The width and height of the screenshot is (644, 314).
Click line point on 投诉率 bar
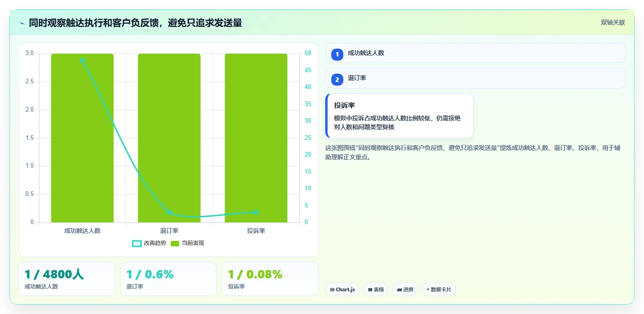pyautogui.click(x=256, y=212)
